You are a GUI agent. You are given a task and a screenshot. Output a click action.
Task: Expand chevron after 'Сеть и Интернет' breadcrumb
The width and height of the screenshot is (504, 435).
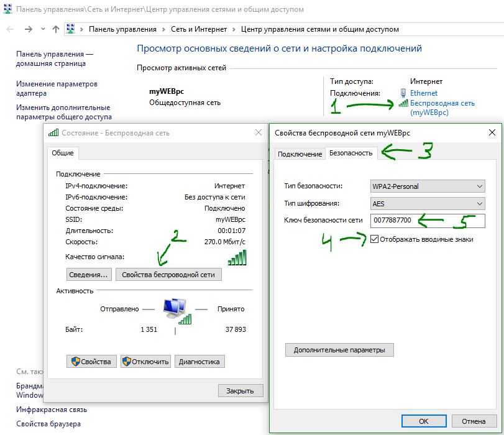(234, 30)
